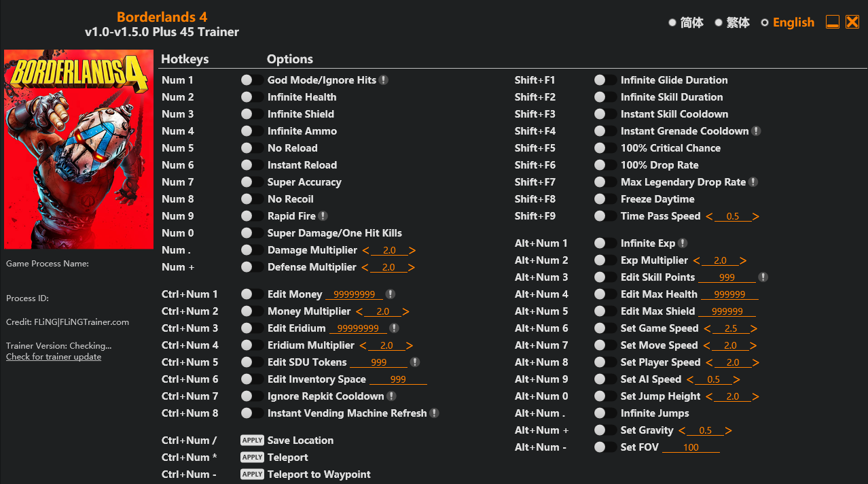Enable No Recoil toggle
The width and height of the screenshot is (868, 484).
252,199
